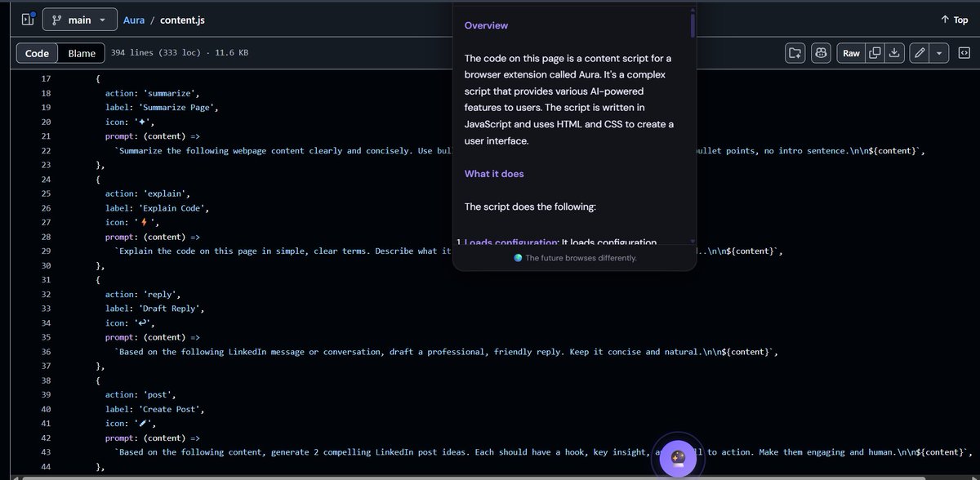Open the Aura repository breadcrumb link
The image size is (980, 480).
[135, 20]
